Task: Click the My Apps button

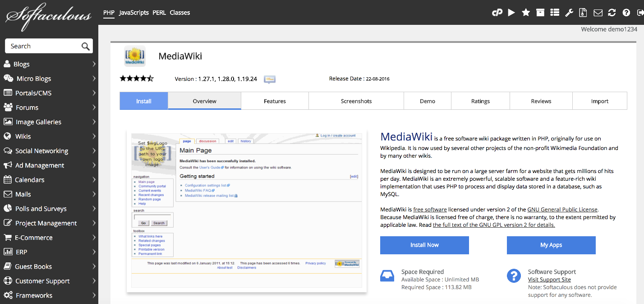Action: pos(551,245)
